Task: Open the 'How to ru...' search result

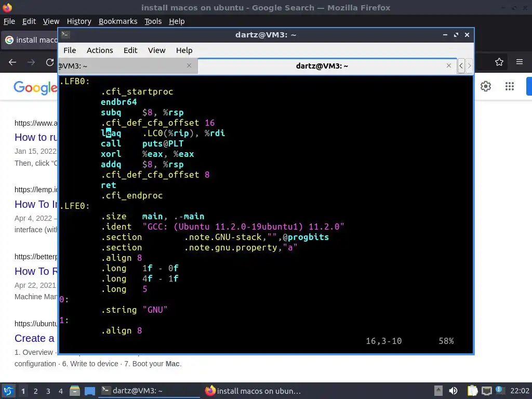Action: (36, 137)
